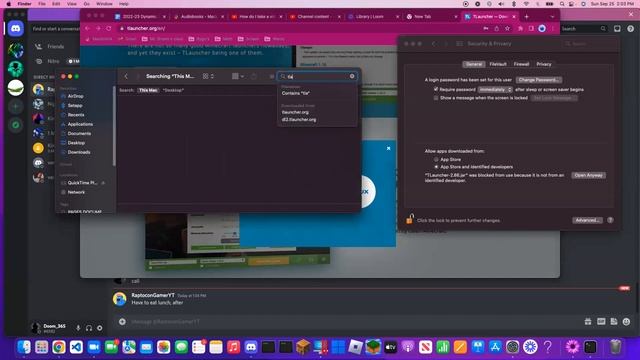Choose dl2.tlauncher.org search suggestion
Viewport: 640px width, 360px height.
299,120
